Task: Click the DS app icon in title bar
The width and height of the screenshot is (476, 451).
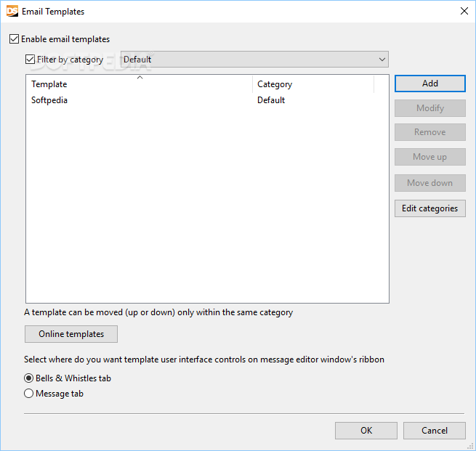Action: (12, 11)
